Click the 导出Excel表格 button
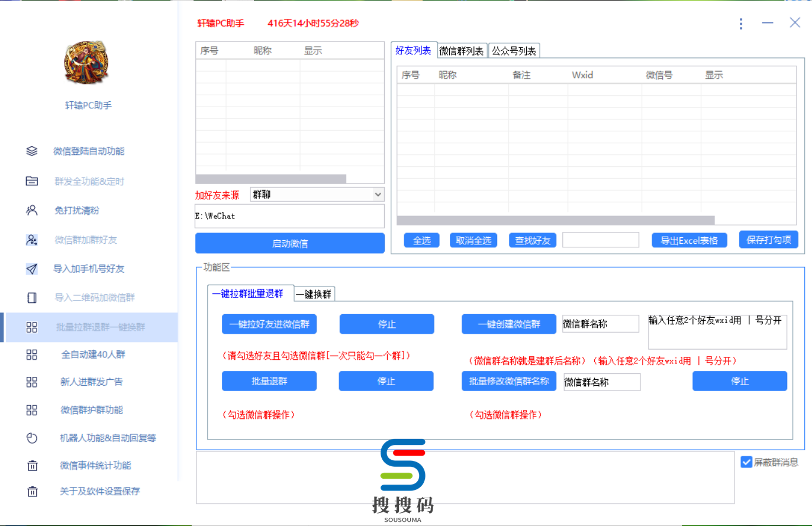 pos(689,240)
